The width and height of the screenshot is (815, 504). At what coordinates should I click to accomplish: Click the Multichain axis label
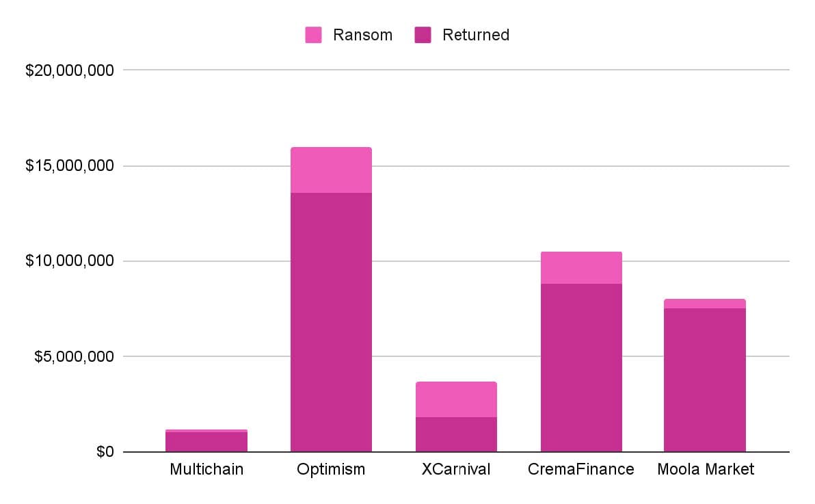(x=206, y=470)
